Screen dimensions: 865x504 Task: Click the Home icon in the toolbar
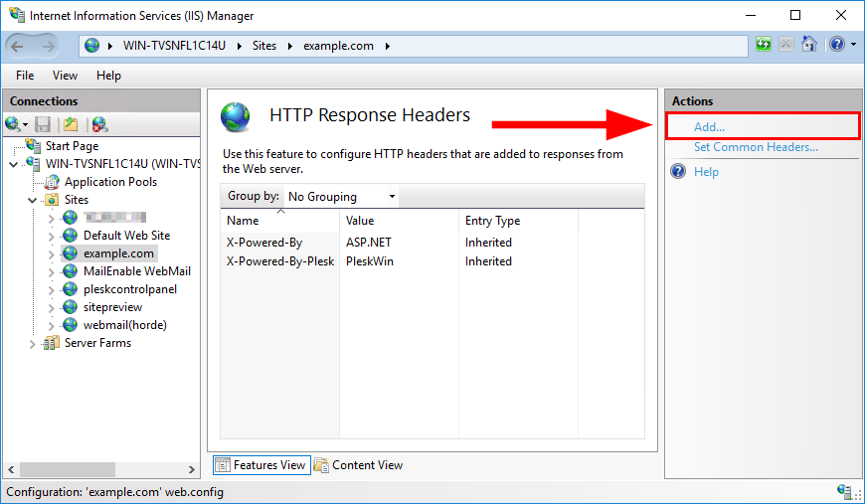[809, 45]
